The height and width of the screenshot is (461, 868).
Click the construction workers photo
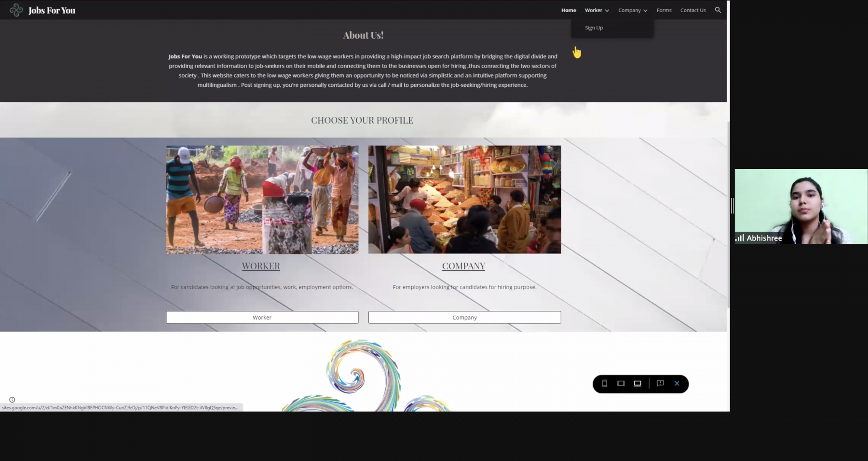[262, 199]
